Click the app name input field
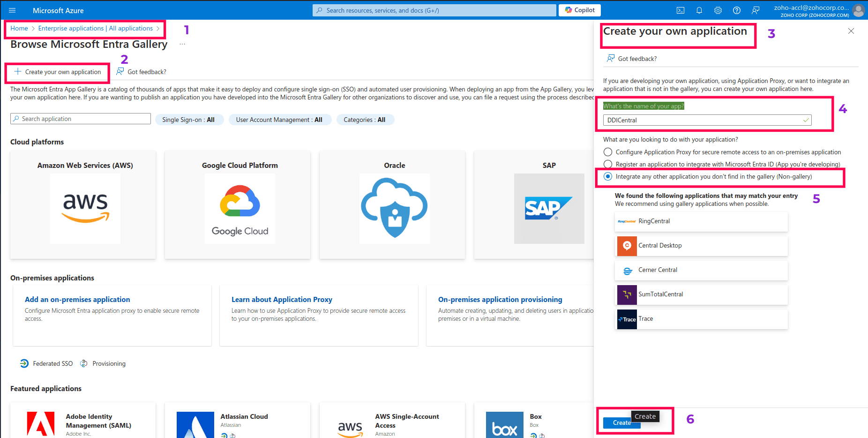Screen dimensions: 868x438 [703, 121]
